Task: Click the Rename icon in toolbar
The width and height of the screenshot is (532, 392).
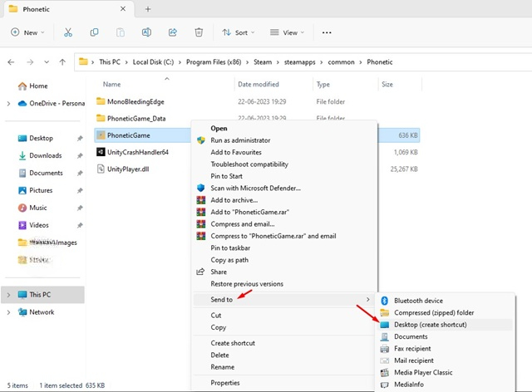Action: point(146,32)
